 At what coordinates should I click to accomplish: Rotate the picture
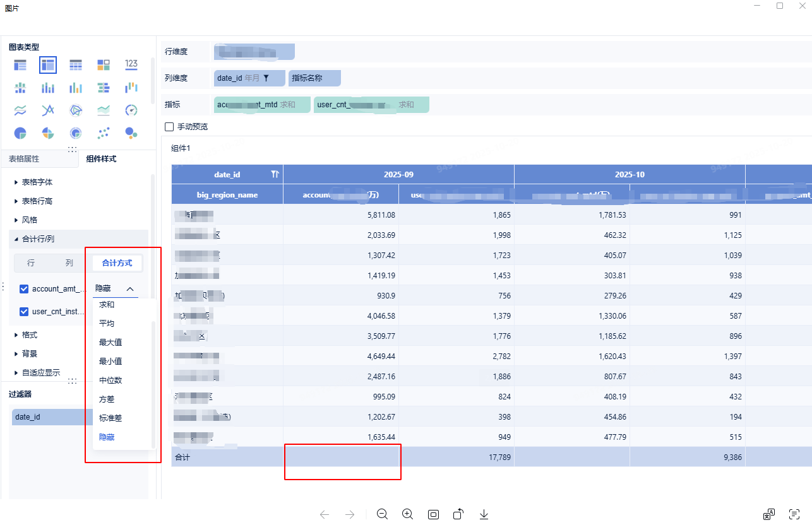(458, 514)
